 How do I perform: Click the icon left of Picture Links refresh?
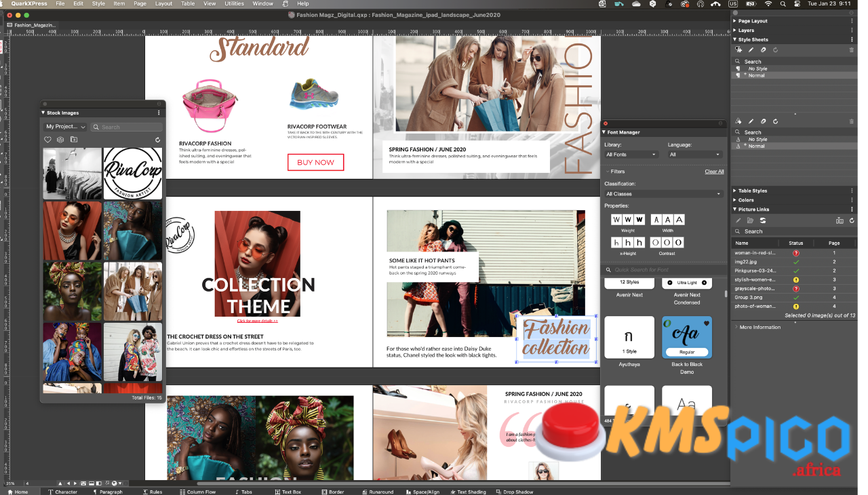coord(840,220)
